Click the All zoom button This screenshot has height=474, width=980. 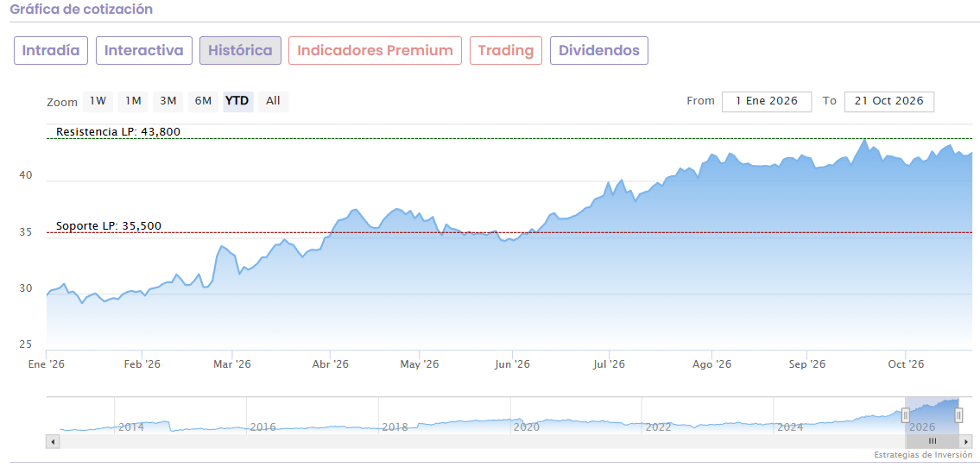pos(273,101)
